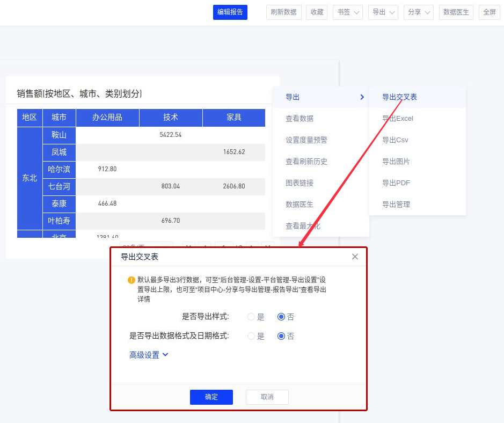Screen dimensions: 504x423
Task: Open the 分享 dropdown
Action: click(419, 12)
